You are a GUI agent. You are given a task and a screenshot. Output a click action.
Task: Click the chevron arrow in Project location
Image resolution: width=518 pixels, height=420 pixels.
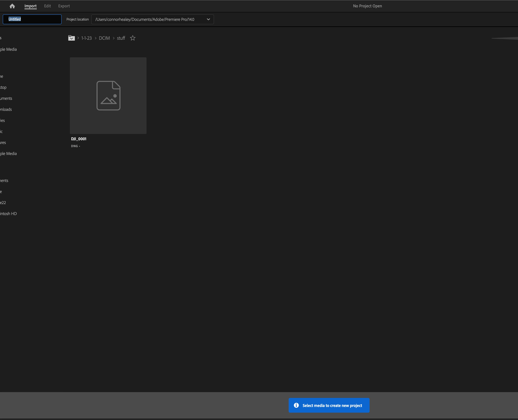208,19
